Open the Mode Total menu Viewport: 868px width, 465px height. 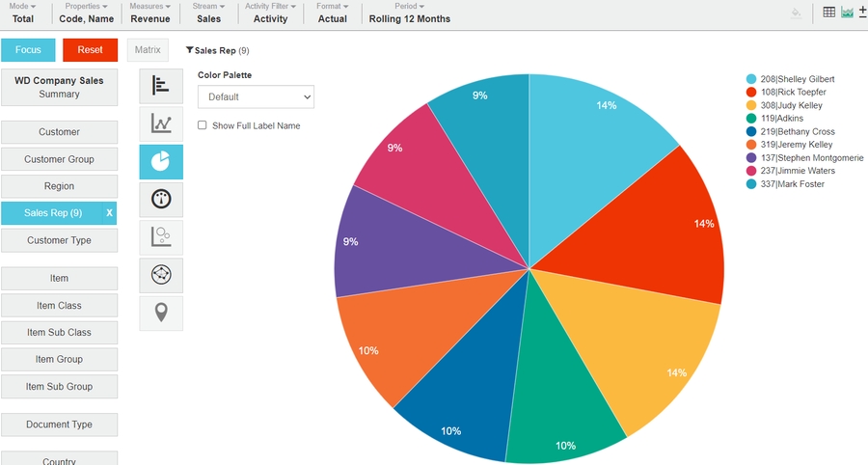pos(23,14)
